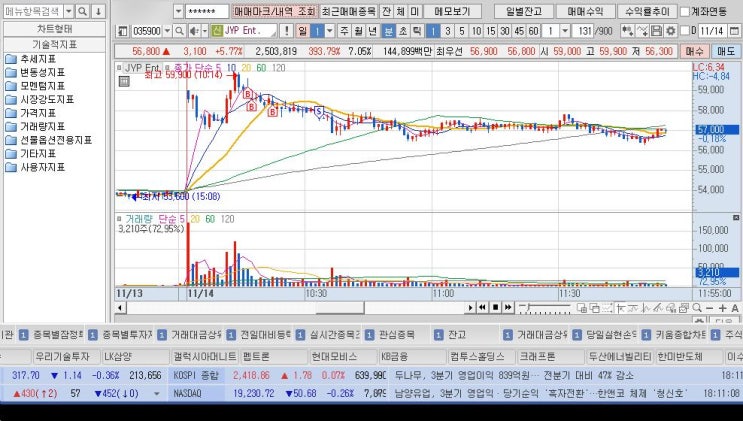This screenshot has height=421, width=743.
Task: Expand the 선물옵션전용지표 folder
Action: click(49, 140)
